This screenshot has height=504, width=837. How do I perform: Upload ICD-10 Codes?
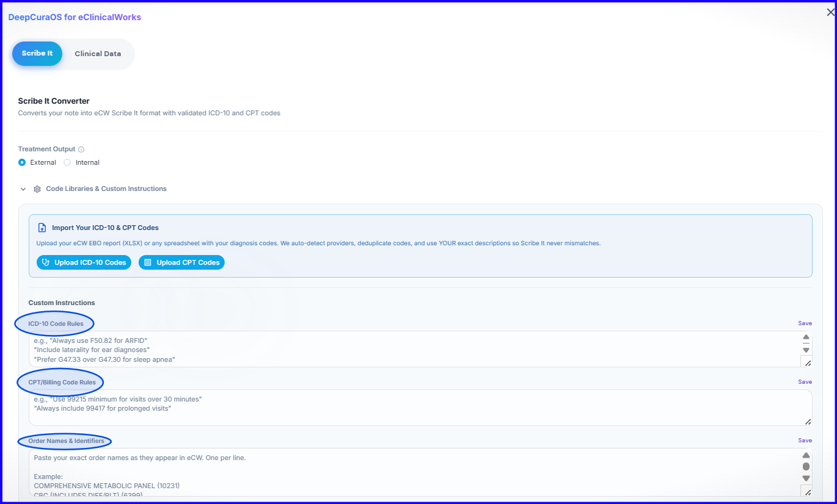click(84, 262)
